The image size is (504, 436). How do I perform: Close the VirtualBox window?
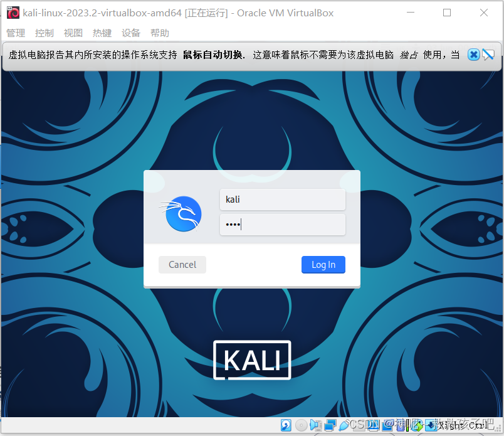484,13
